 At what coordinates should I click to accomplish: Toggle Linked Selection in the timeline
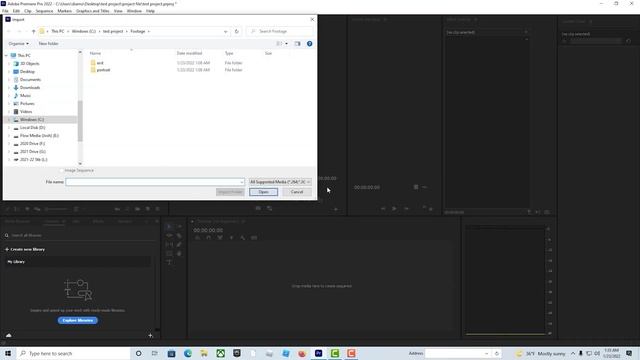(220, 238)
